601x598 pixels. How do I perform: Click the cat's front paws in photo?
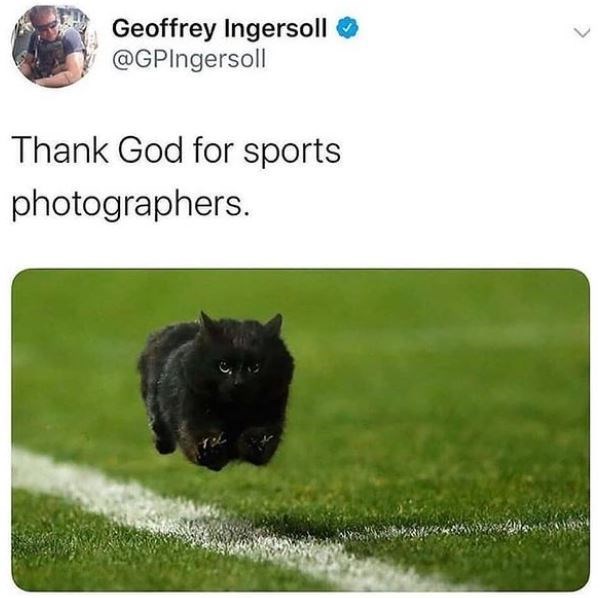(x=236, y=447)
